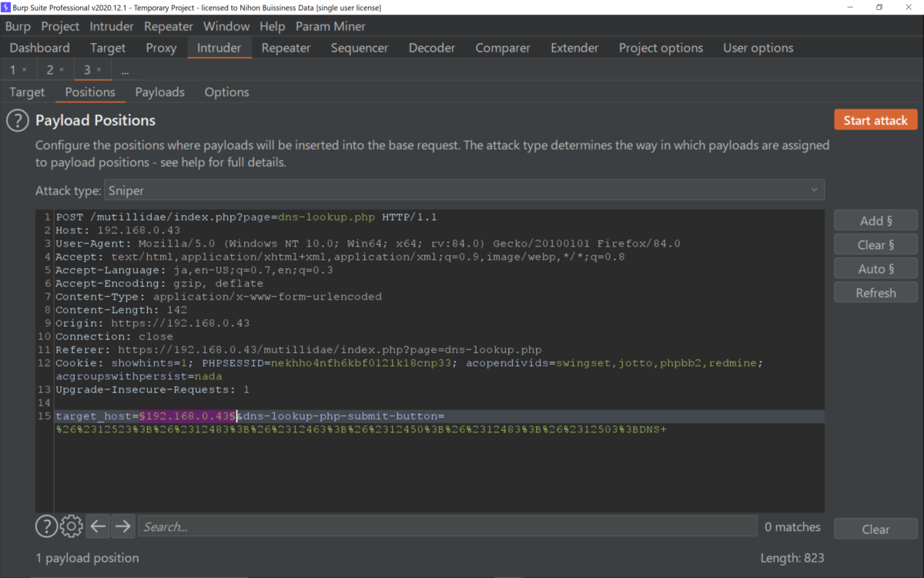924x578 pixels.
Task: Click the '0 matches' search counter
Action: [x=792, y=527]
